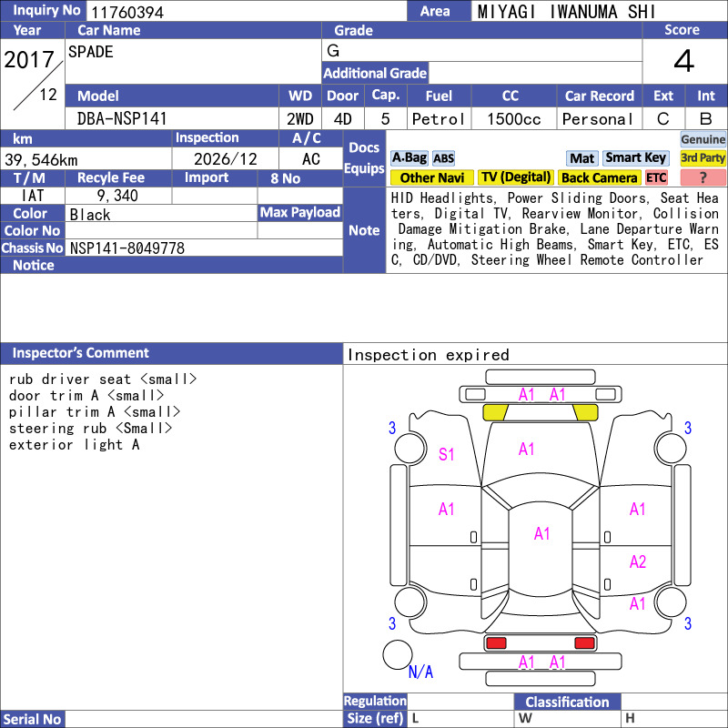Screen dimensions: 728x728
Task: Click the Genuine tag
Action: click(x=703, y=139)
